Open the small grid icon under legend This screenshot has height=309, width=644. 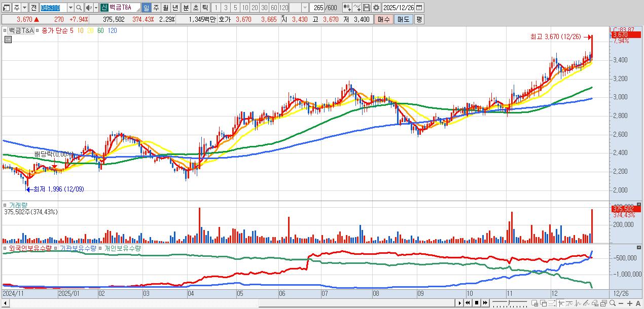[x=8, y=39]
